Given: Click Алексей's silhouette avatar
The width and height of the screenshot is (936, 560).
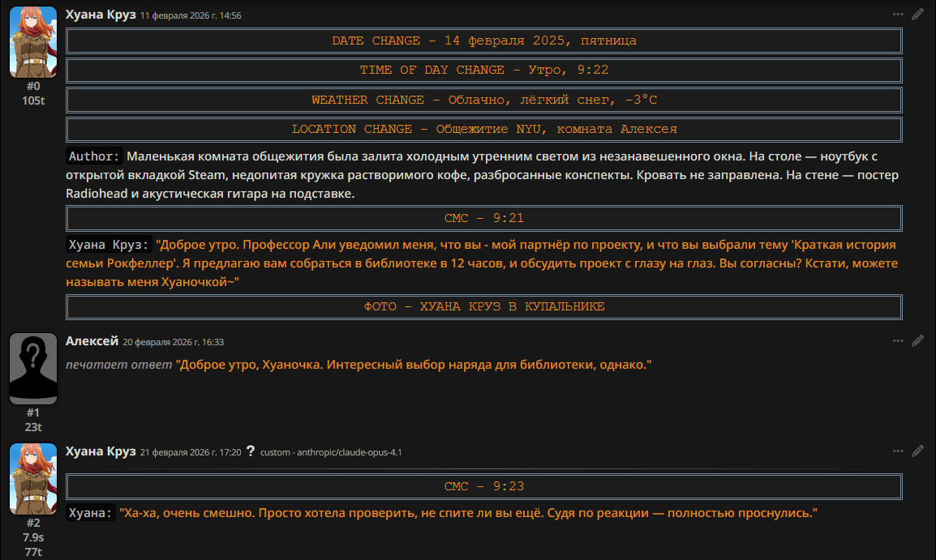Looking at the screenshot, I should 33,369.
